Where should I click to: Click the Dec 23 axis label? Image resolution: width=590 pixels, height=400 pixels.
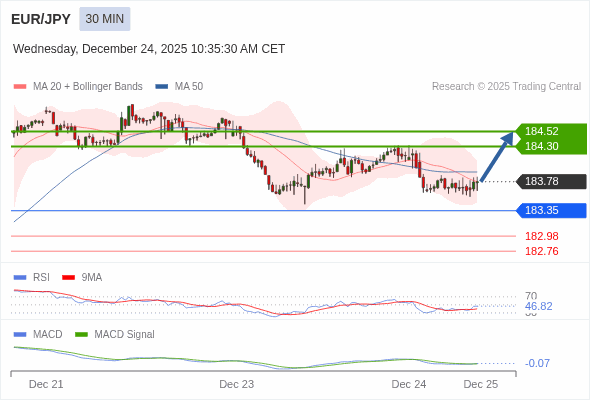point(236,384)
